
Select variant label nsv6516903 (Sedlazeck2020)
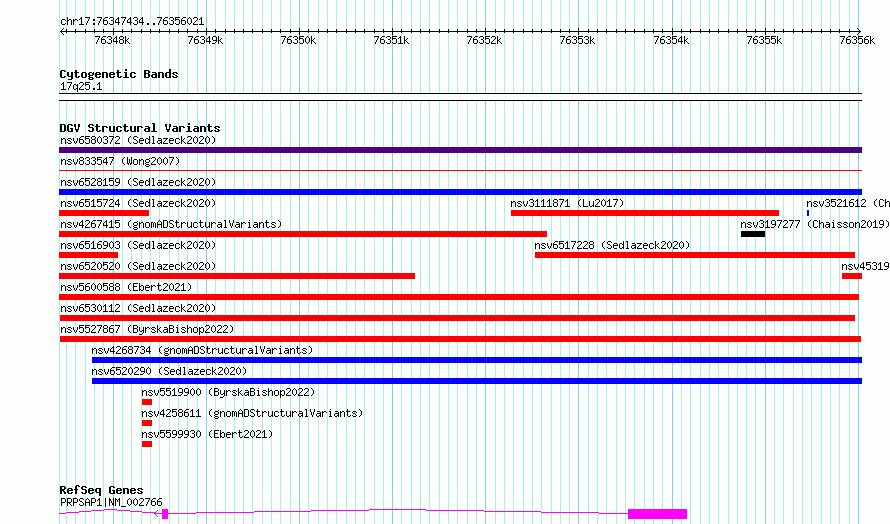[138, 245]
